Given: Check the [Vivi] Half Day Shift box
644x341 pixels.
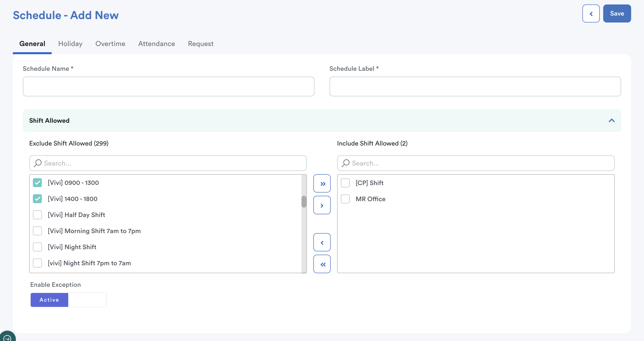Looking at the screenshot, I should click(37, 215).
